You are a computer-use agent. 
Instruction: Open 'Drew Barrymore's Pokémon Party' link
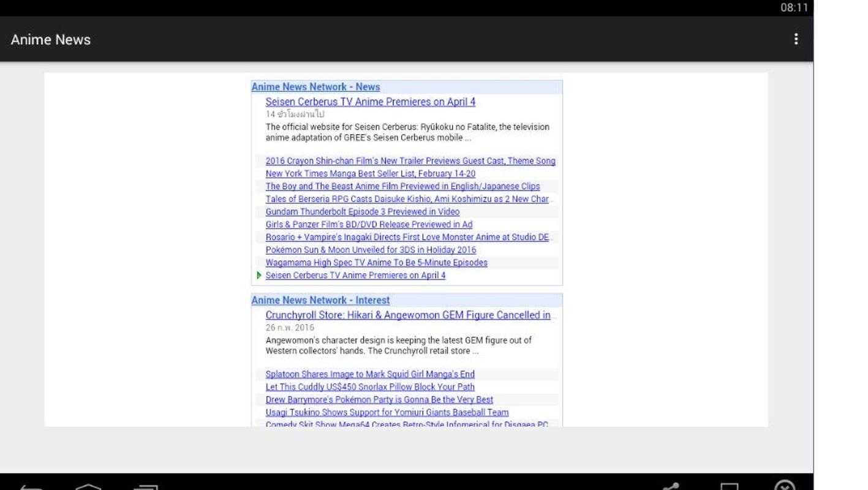click(x=379, y=400)
